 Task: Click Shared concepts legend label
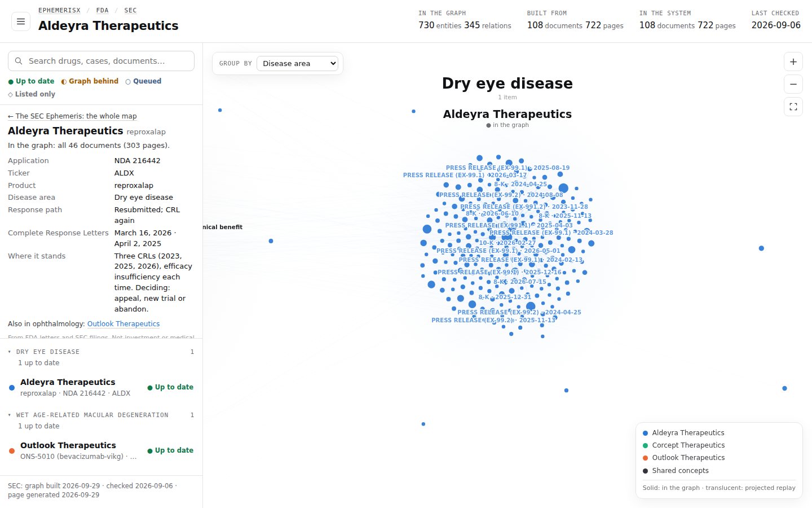680,471
